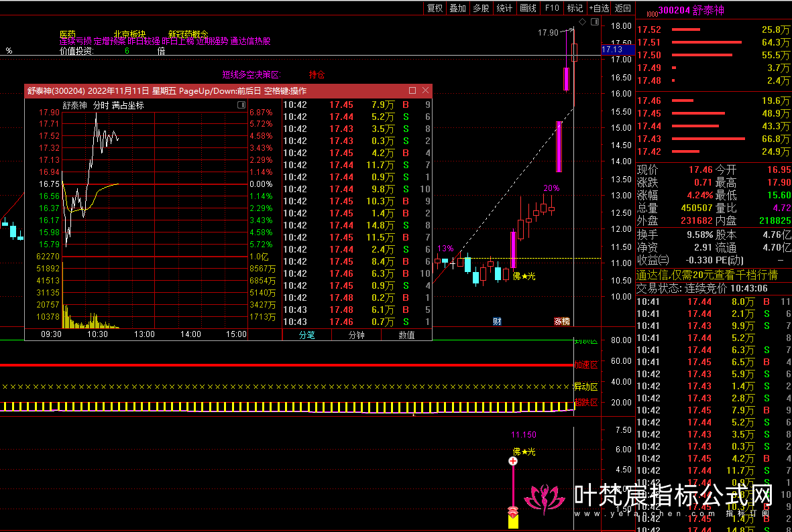Select sell order row 17.49 3.7万

pos(714,68)
